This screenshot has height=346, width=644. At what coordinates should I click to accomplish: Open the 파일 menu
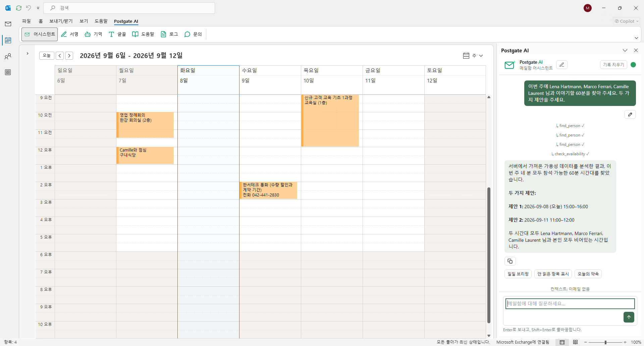pos(26,21)
